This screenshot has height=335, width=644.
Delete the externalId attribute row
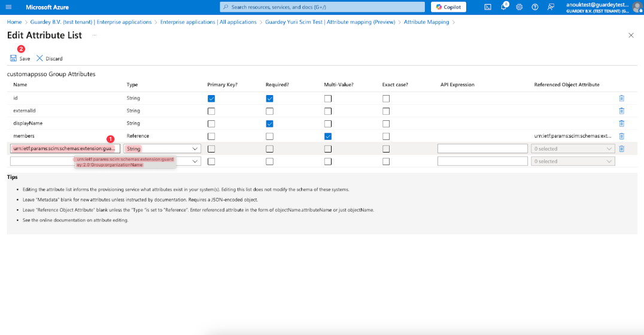tap(621, 111)
